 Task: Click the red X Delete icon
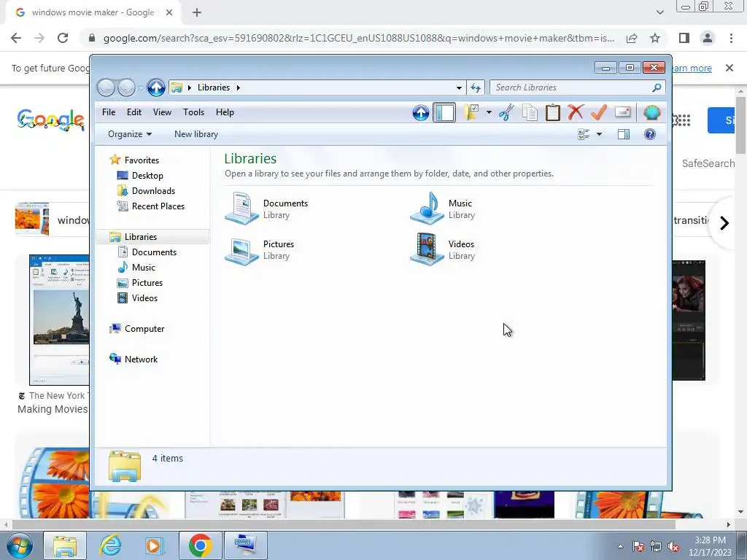[576, 112]
